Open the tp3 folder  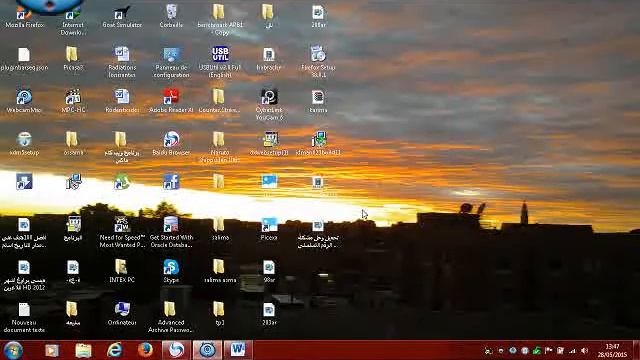tap(220, 314)
